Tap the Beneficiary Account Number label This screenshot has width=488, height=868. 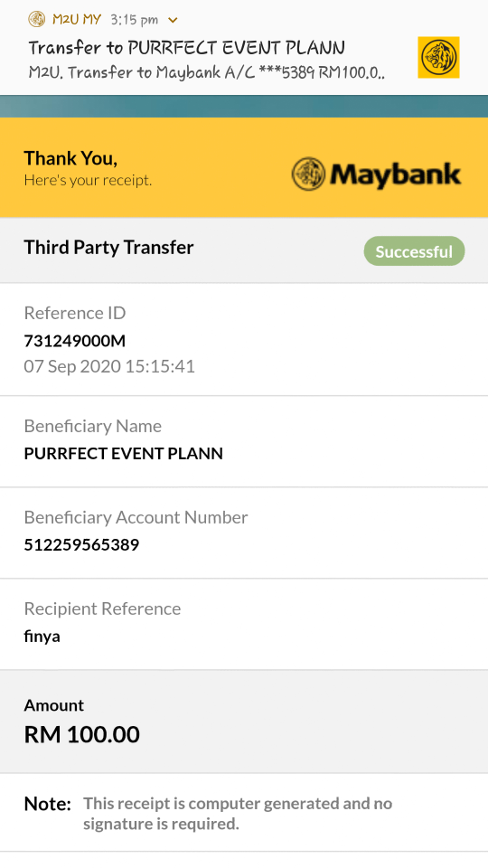[x=136, y=517]
